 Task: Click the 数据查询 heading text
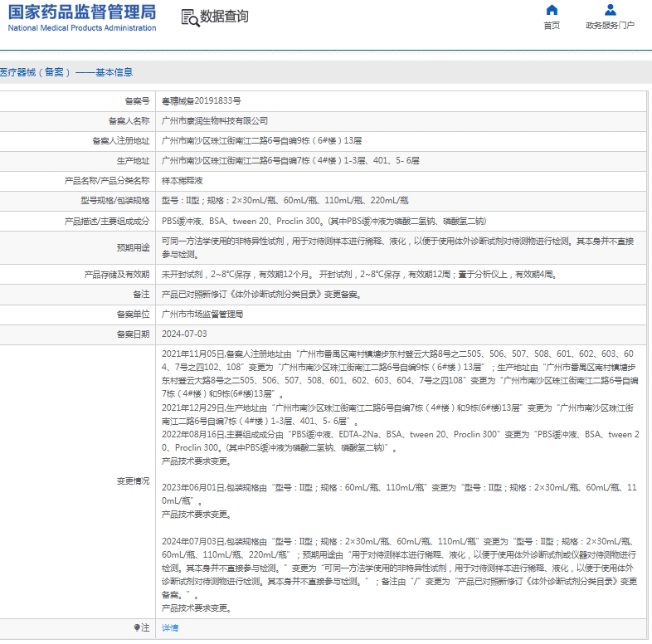coord(224,17)
